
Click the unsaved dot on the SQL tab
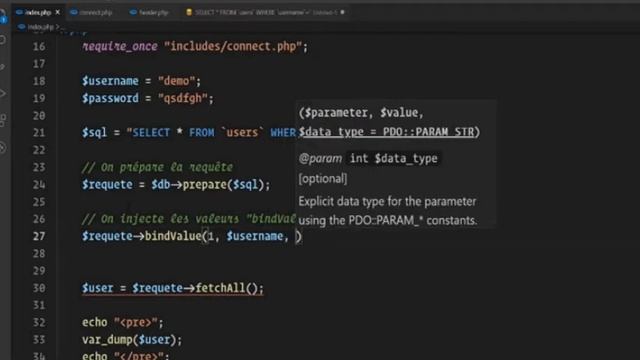[x=342, y=12]
